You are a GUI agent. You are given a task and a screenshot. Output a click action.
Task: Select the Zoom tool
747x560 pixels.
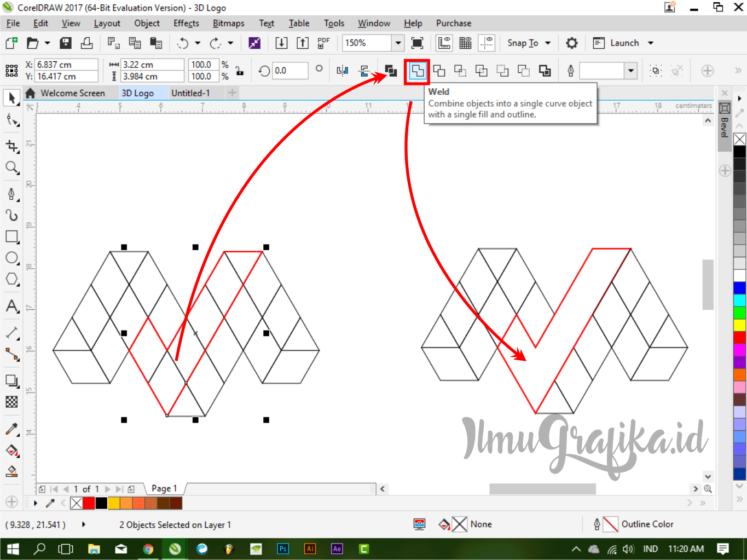[11, 168]
